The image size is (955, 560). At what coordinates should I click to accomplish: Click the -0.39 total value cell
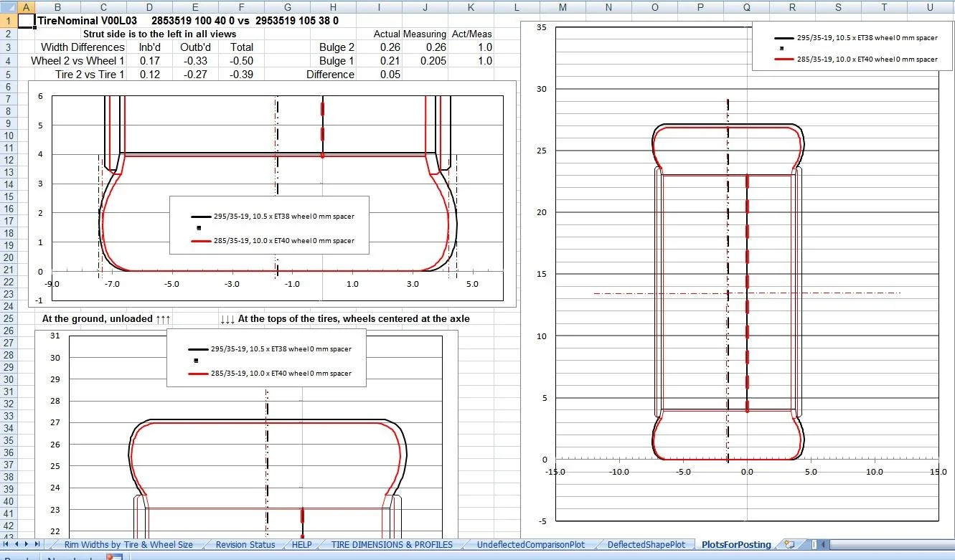(x=241, y=74)
